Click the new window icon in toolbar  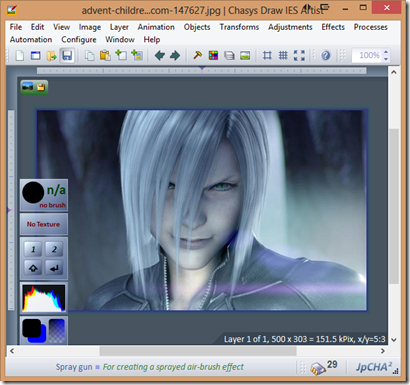point(36,55)
